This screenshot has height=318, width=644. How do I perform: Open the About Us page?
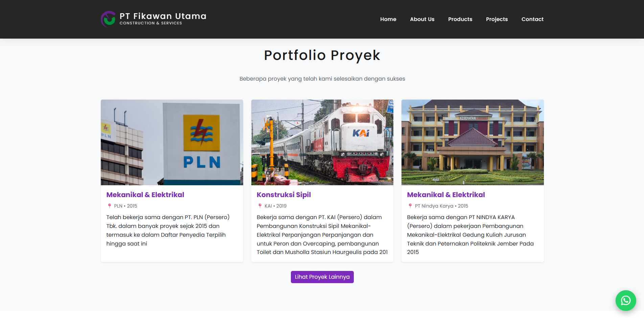click(x=422, y=19)
